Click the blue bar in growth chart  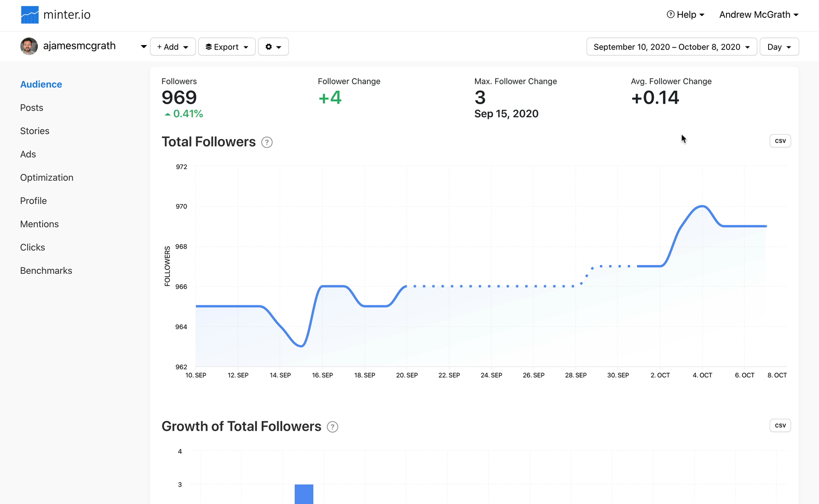pos(304,494)
